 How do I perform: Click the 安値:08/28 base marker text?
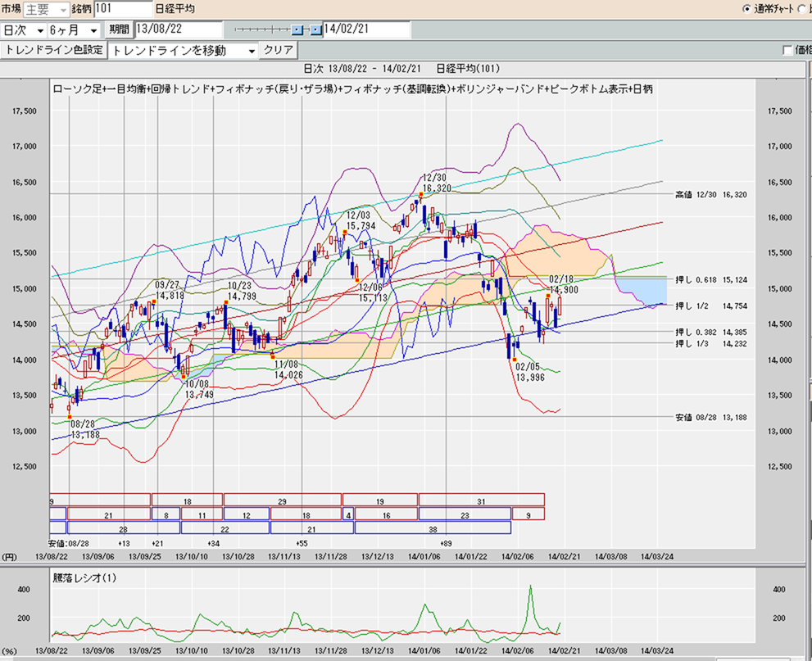click(x=68, y=544)
